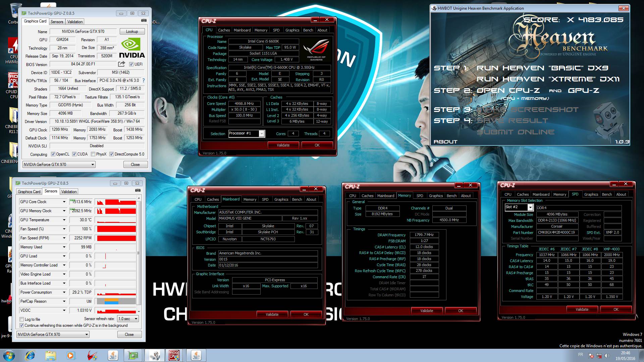Click Validate in the CPU tab CPU-Z window
The height and width of the screenshot is (362, 644).
click(x=283, y=145)
